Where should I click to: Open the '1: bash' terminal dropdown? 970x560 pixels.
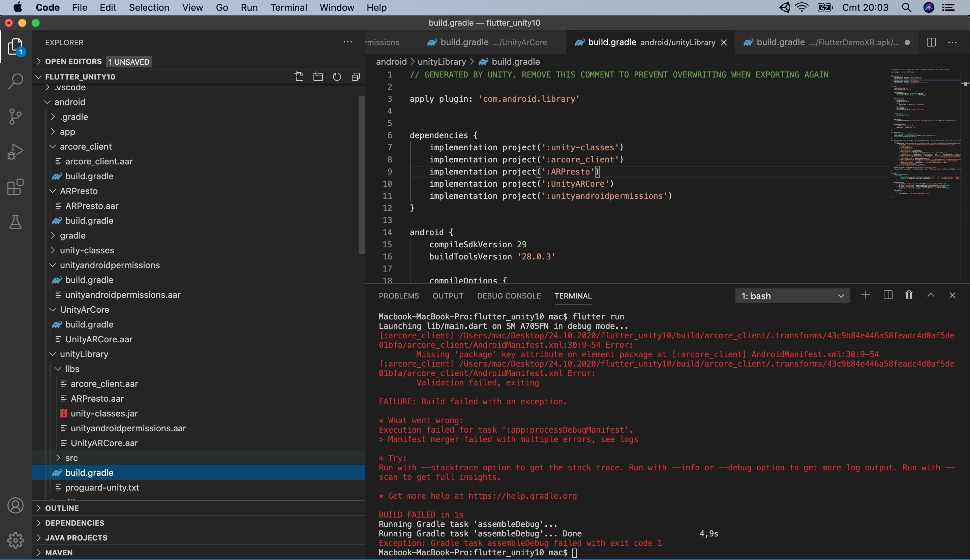[x=792, y=296]
